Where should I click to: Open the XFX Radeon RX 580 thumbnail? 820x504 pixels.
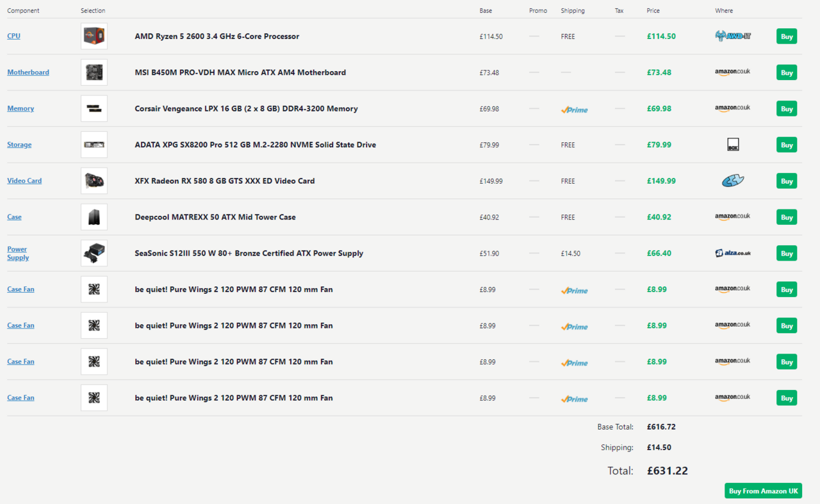94,181
